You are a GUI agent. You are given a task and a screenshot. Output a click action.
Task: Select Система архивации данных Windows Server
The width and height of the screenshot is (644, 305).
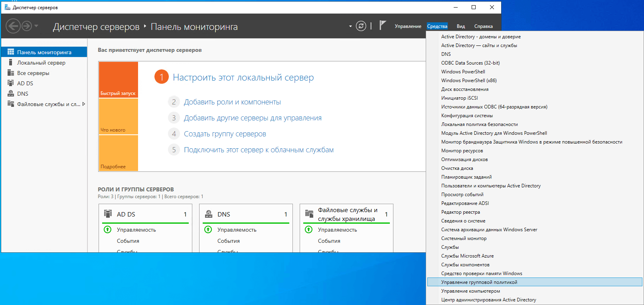click(535, 230)
